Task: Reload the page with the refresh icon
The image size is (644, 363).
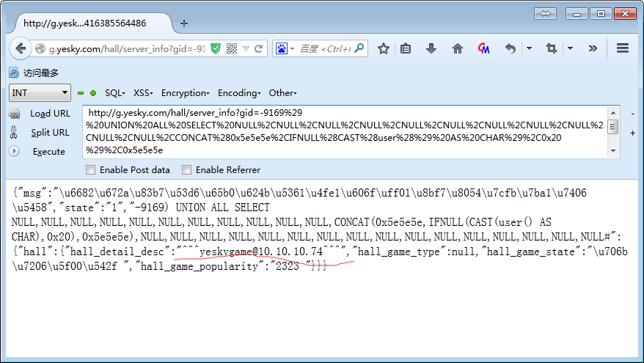Action: coord(258,49)
